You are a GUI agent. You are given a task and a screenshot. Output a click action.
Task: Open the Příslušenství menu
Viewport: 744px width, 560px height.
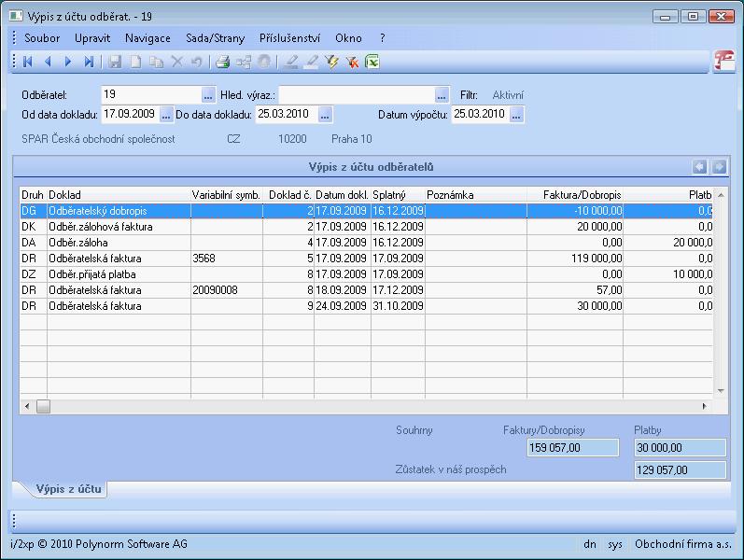[x=289, y=38]
